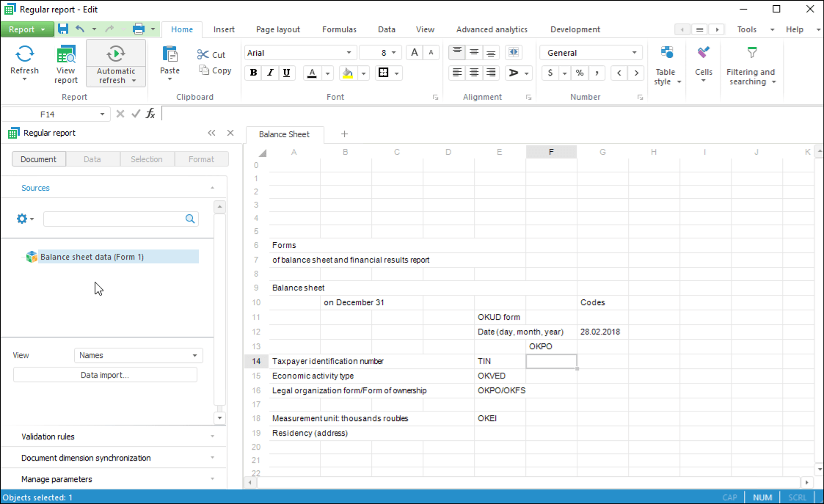Switch to the Formulas ribbon tab
Screen dimensions: 824x504
[x=339, y=29]
